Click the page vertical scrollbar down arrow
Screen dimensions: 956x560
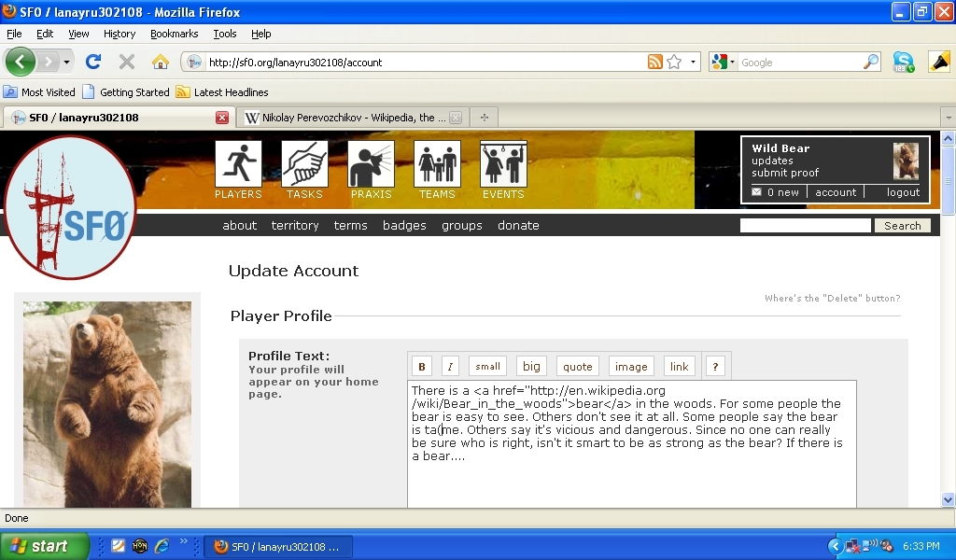click(x=948, y=500)
